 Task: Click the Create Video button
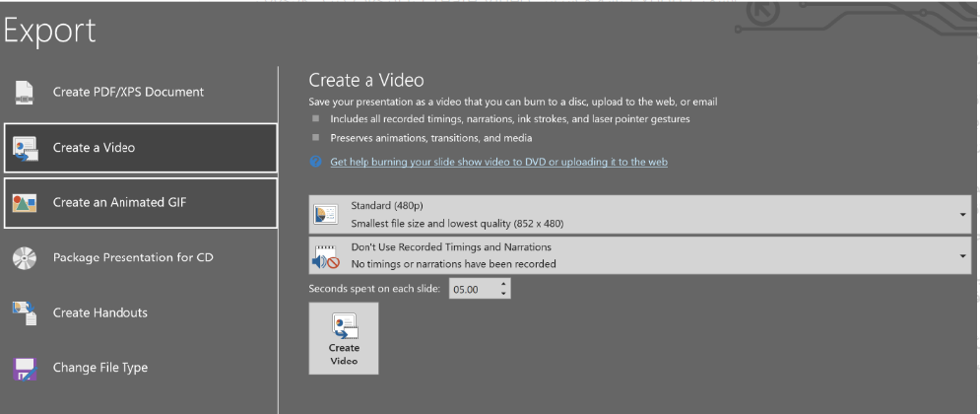click(x=344, y=338)
